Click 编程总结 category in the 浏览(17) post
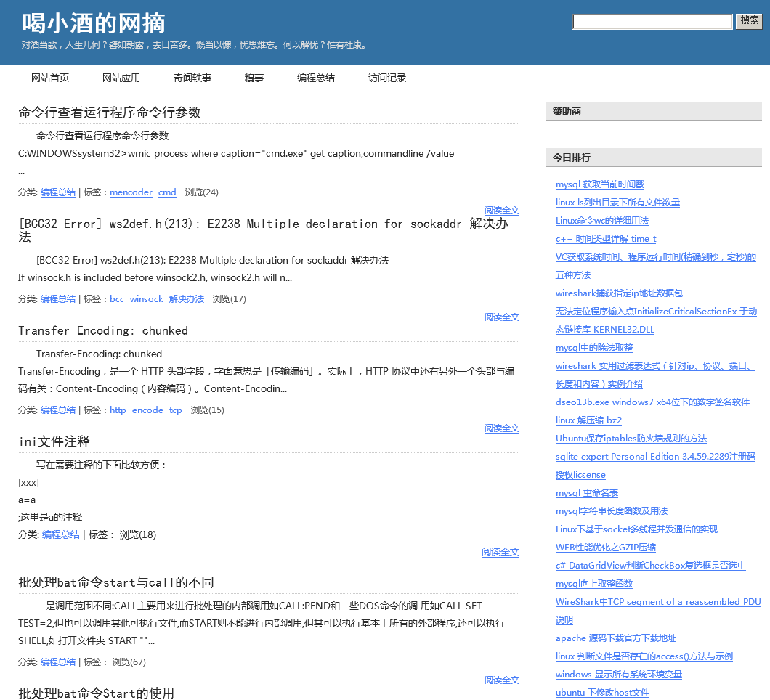This screenshot has width=770, height=700. pyautogui.click(x=58, y=299)
